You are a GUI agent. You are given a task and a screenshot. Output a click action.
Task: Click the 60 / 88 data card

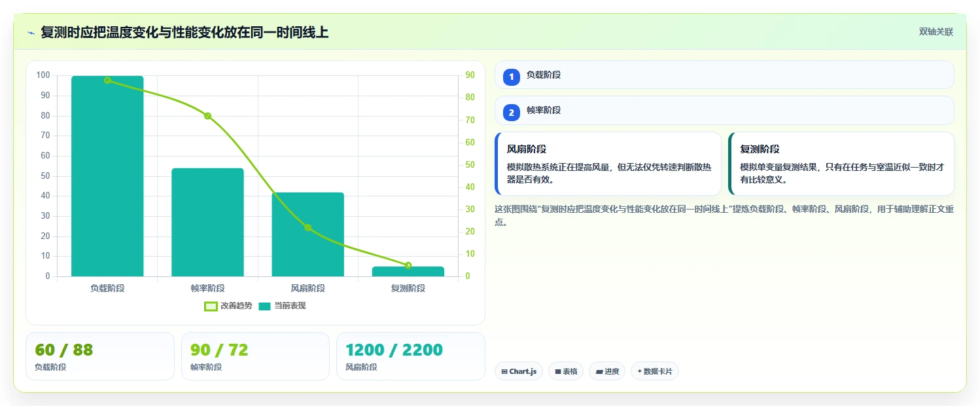pos(100,356)
